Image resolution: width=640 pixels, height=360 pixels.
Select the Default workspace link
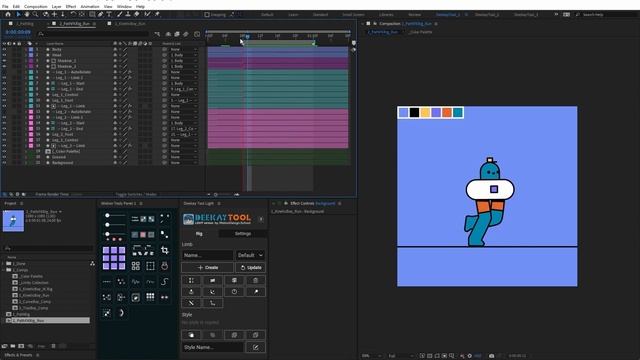tap(267, 15)
